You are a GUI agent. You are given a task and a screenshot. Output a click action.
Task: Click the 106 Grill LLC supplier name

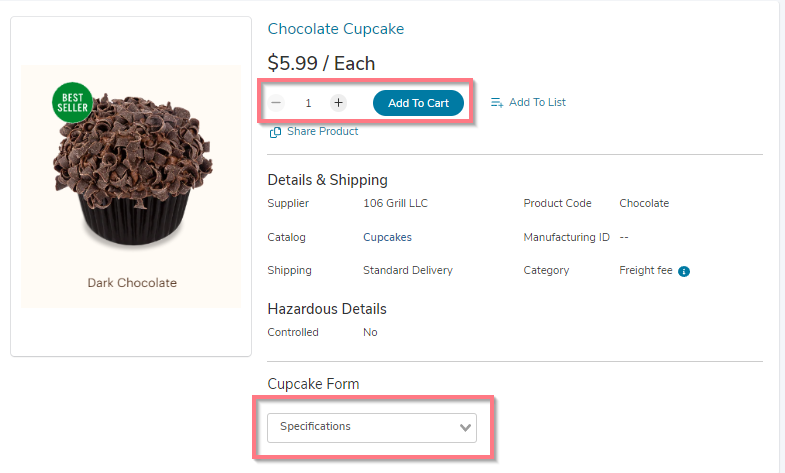tap(396, 203)
